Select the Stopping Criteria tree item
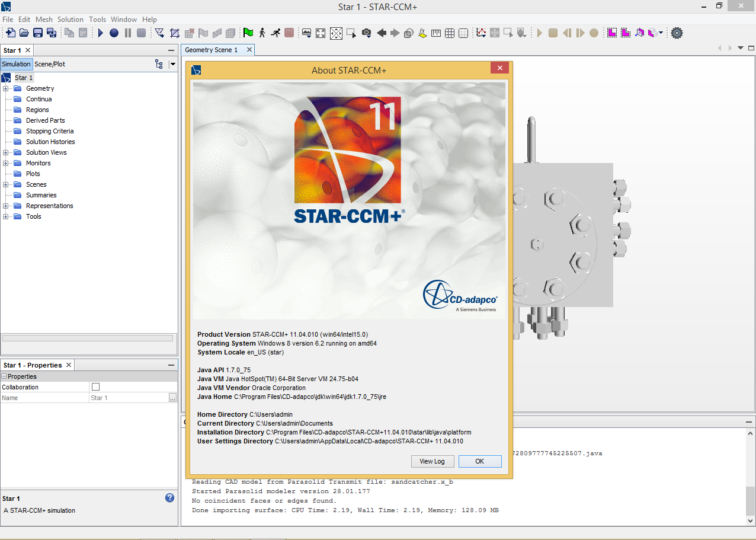This screenshot has height=540, width=756. coord(50,131)
